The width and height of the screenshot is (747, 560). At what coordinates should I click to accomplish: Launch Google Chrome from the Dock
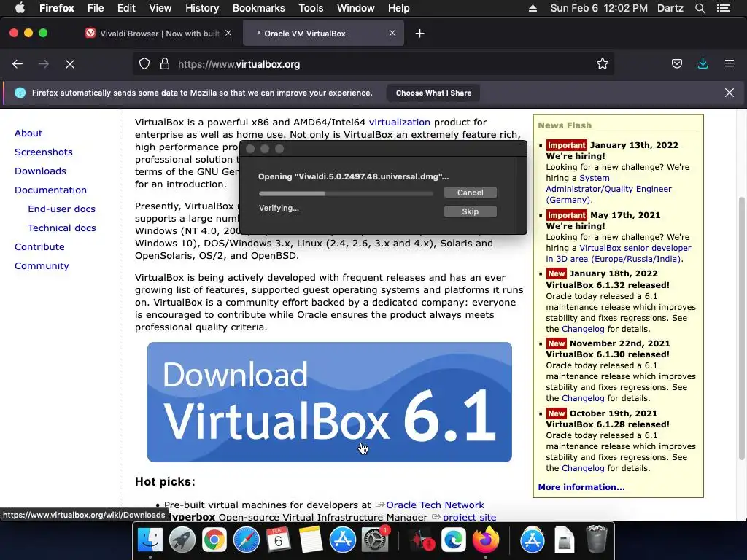pos(214,540)
